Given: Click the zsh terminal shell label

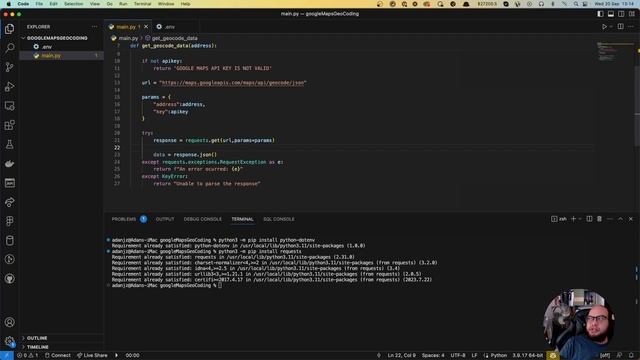Looking at the screenshot, I should (559, 219).
